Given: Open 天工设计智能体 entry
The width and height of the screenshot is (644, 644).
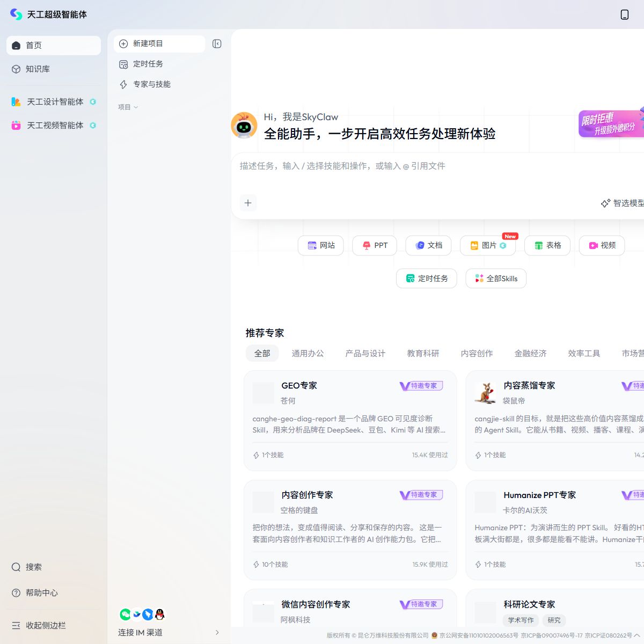Looking at the screenshot, I should click(x=54, y=102).
